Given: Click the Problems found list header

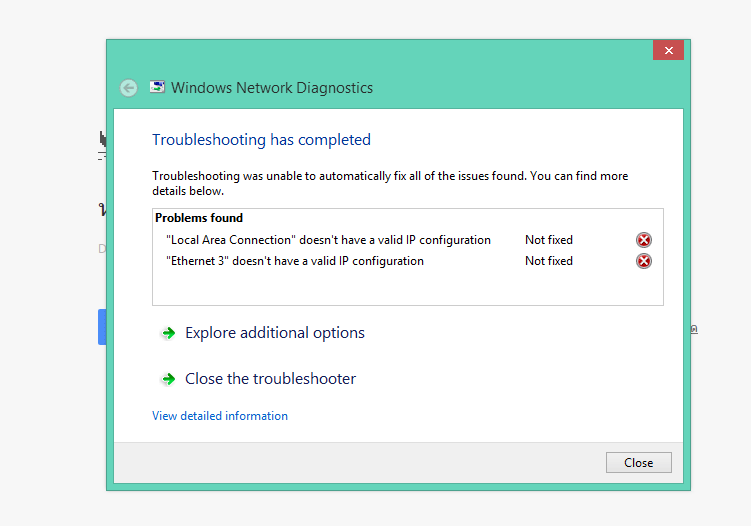Looking at the screenshot, I should (199, 218).
